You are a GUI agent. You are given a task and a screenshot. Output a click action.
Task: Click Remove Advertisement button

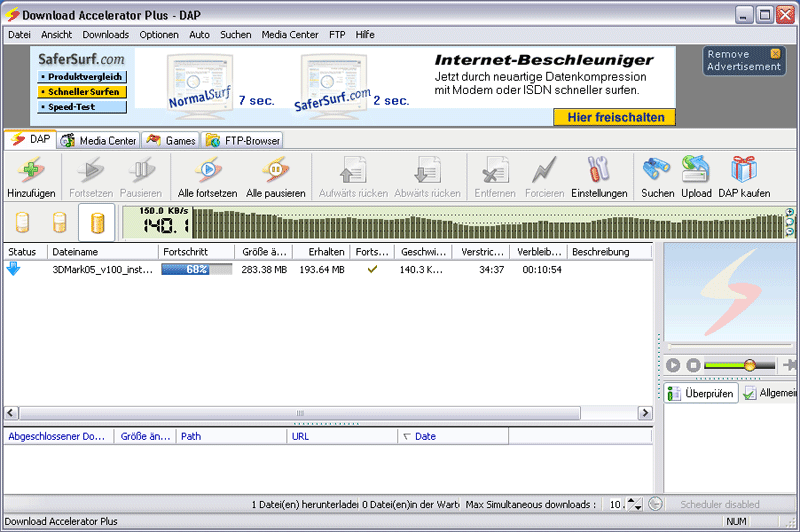coord(743,61)
